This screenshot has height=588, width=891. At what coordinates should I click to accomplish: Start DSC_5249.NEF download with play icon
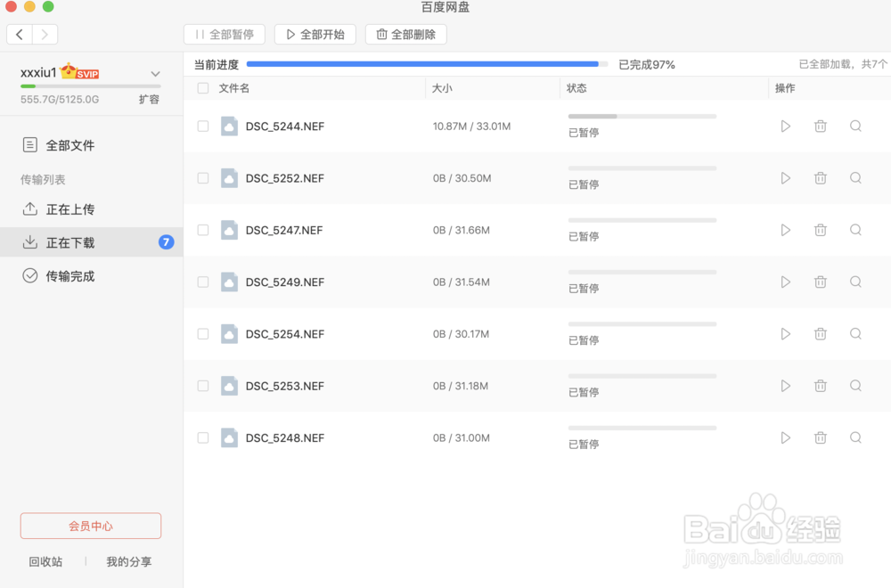[x=785, y=282]
